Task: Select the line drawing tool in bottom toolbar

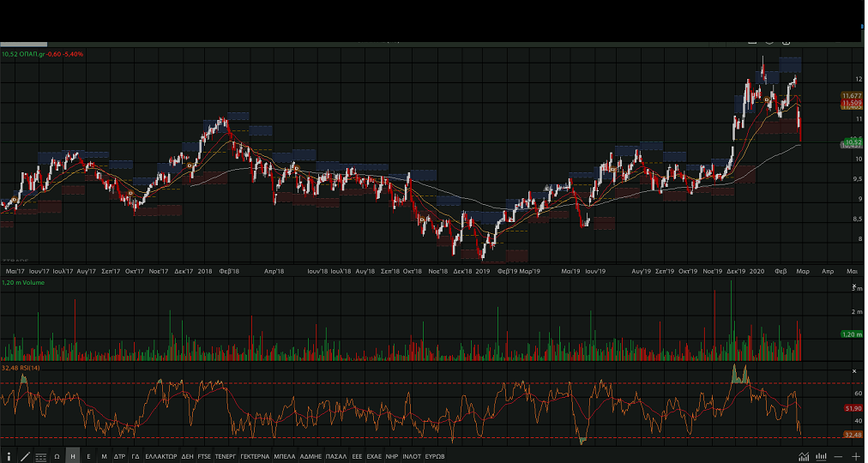Action: click(25, 457)
